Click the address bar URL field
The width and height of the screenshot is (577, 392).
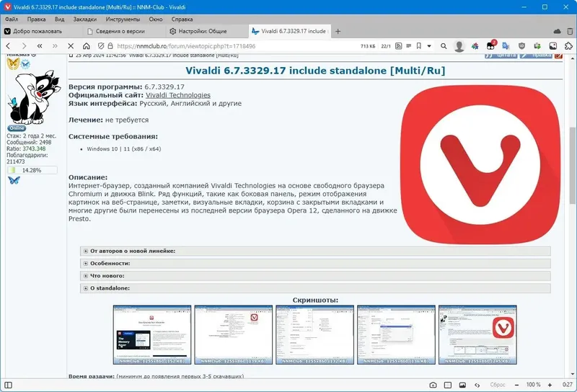[236, 46]
